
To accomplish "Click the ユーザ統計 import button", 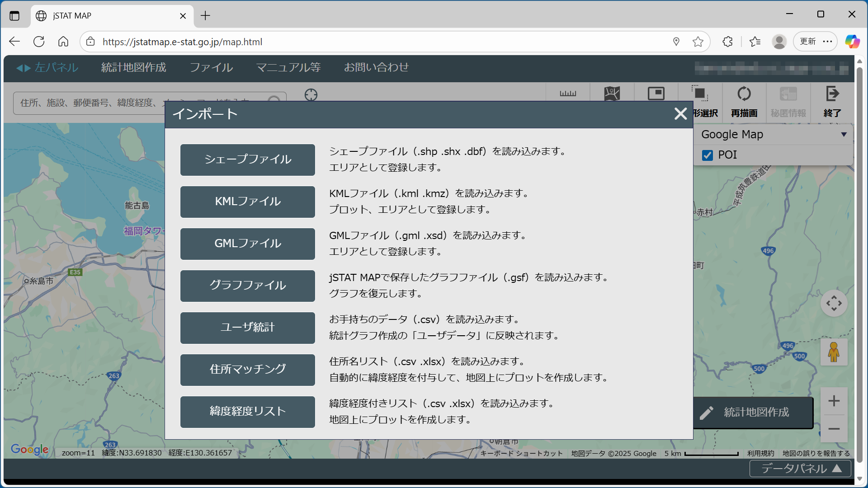I will tap(247, 328).
